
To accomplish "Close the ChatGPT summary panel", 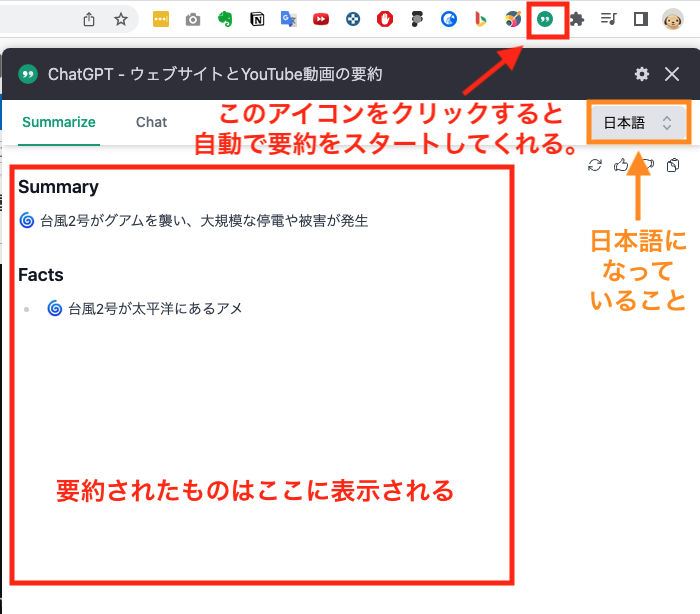I will (672, 74).
